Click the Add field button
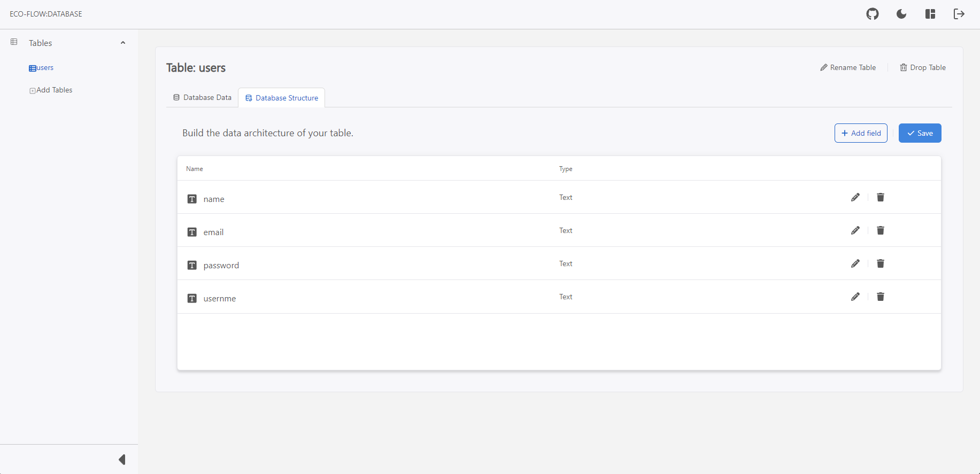980x474 pixels. [x=861, y=133]
